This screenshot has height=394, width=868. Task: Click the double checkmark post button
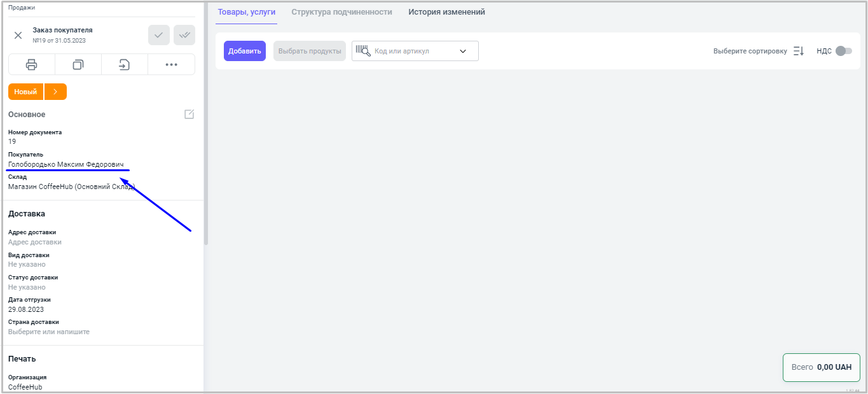tap(184, 35)
